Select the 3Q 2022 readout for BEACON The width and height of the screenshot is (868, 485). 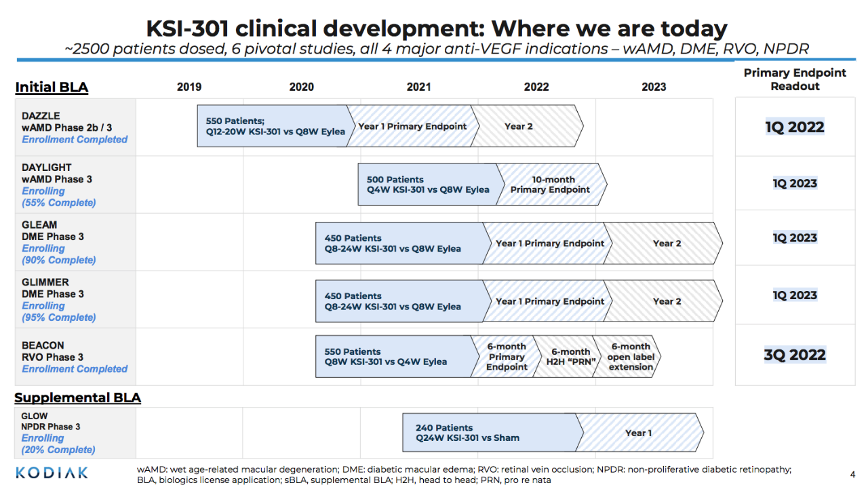[x=795, y=355]
